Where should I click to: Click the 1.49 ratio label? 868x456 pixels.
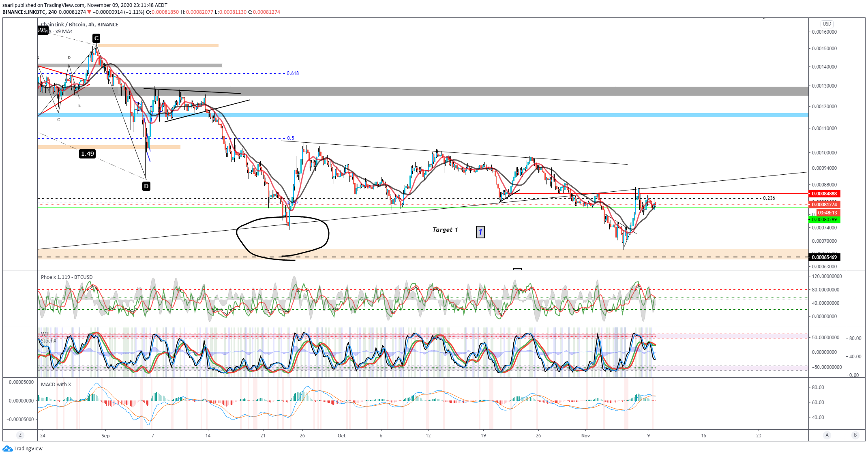coord(88,154)
